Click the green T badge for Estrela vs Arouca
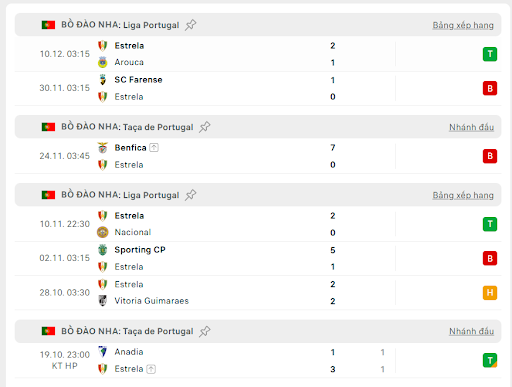Viewport: 512px width, 387px height. pos(490,54)
